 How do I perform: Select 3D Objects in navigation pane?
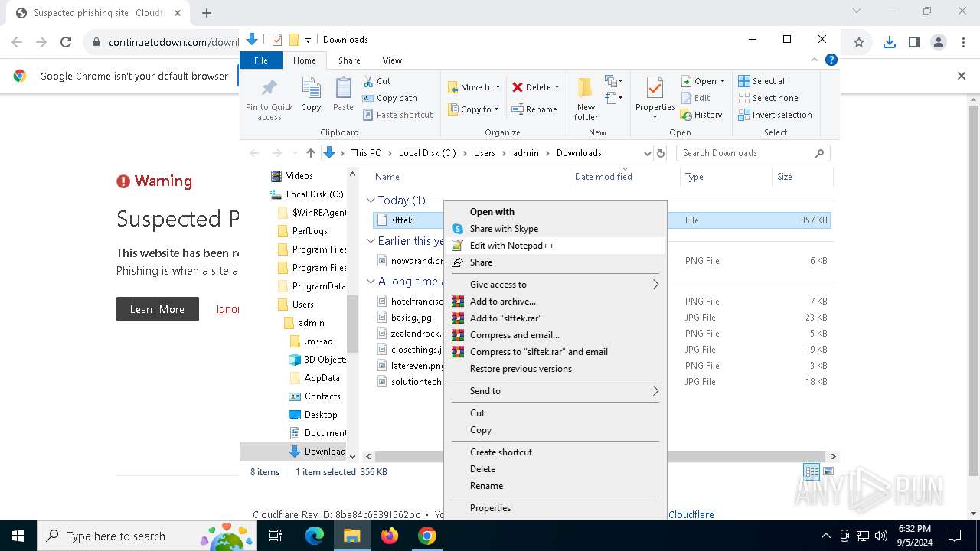[325, 360]
